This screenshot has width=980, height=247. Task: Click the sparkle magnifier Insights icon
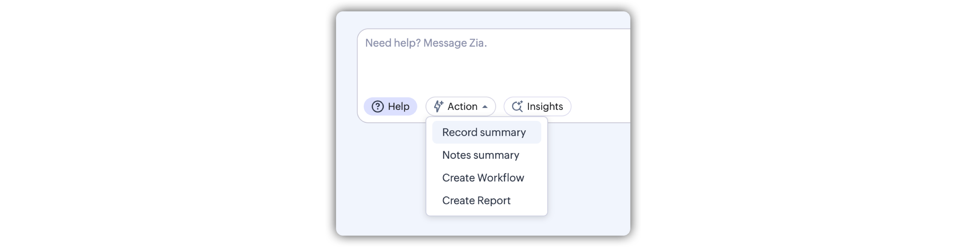click(517, 106)
